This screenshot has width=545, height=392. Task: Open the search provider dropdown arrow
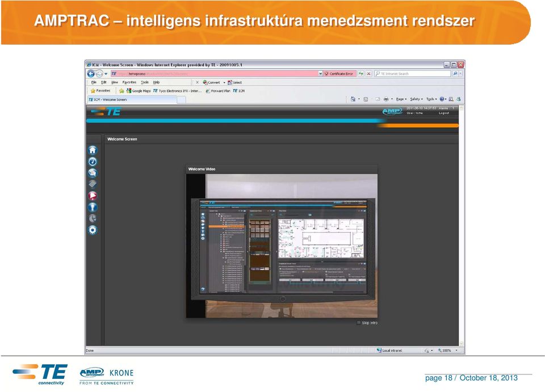point(461,74)
